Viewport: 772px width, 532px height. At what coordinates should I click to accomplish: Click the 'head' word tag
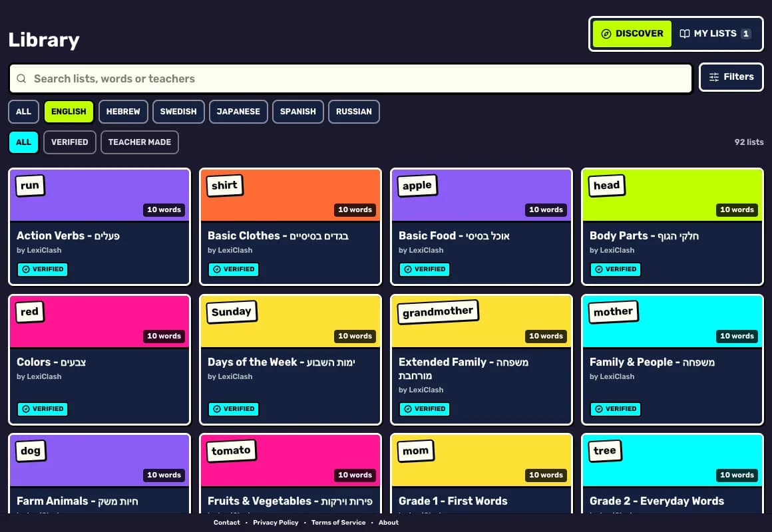606,186
